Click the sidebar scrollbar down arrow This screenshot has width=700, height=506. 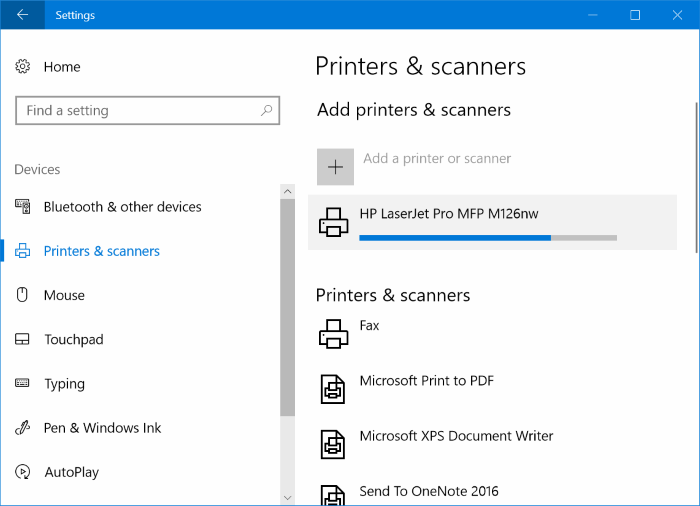[x=288, y=498]
